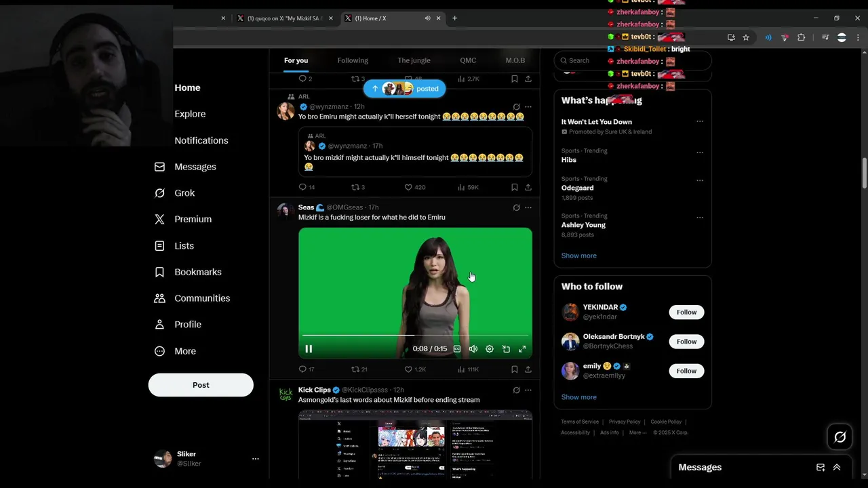
Task: Open the Terms of Service link
Action: click(580, 422)
